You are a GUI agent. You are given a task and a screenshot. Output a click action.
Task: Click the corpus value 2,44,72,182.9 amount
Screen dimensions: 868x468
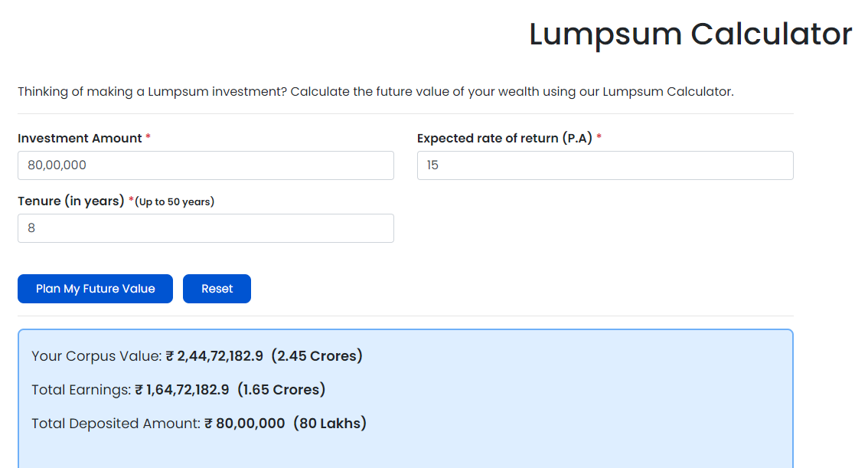coord(214,355)
